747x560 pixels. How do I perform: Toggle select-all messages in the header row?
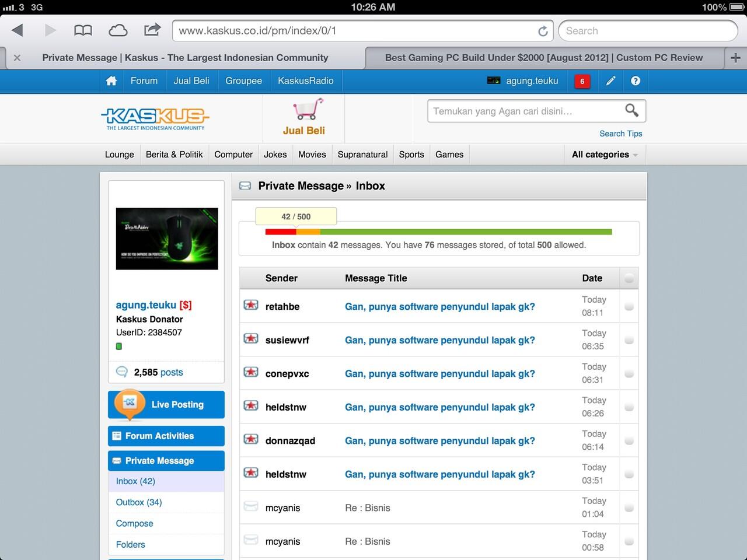tap(629, 278)
